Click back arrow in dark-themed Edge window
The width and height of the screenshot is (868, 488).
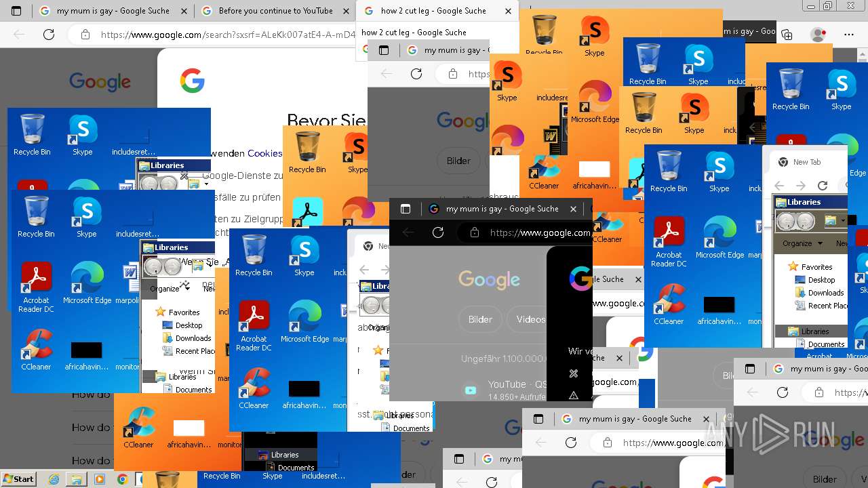click(x=408, y=232)
